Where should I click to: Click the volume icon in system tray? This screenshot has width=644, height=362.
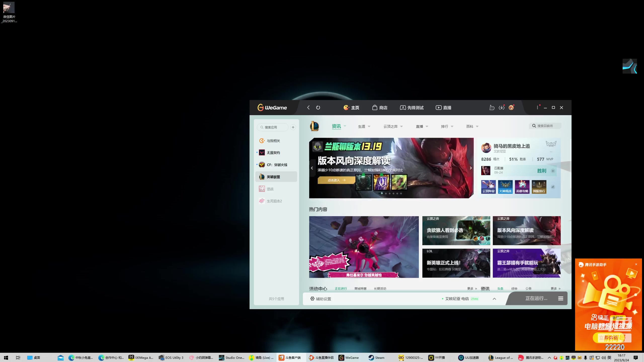[x=603, y=357]
